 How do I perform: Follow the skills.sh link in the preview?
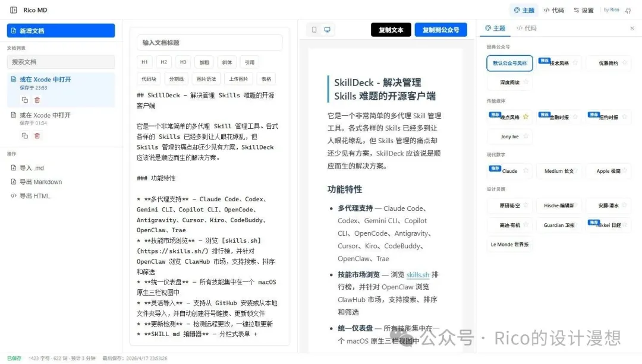tap(418, 275)
